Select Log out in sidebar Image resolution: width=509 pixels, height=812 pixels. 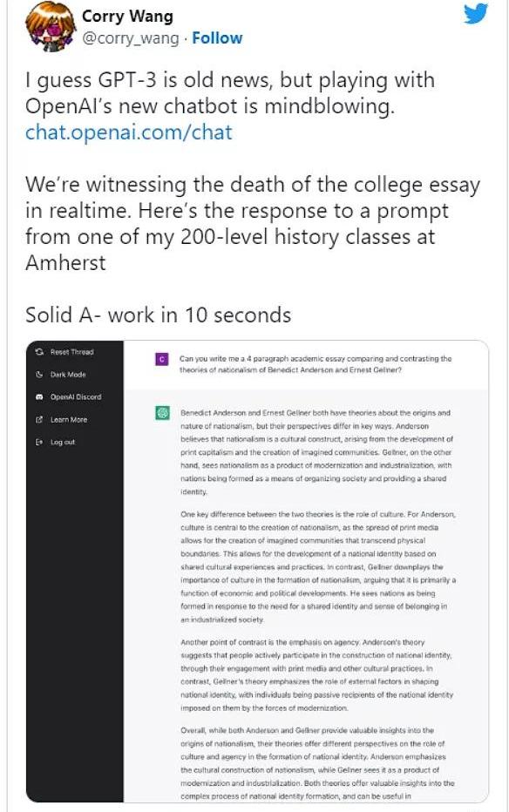(x=54, y=443)
